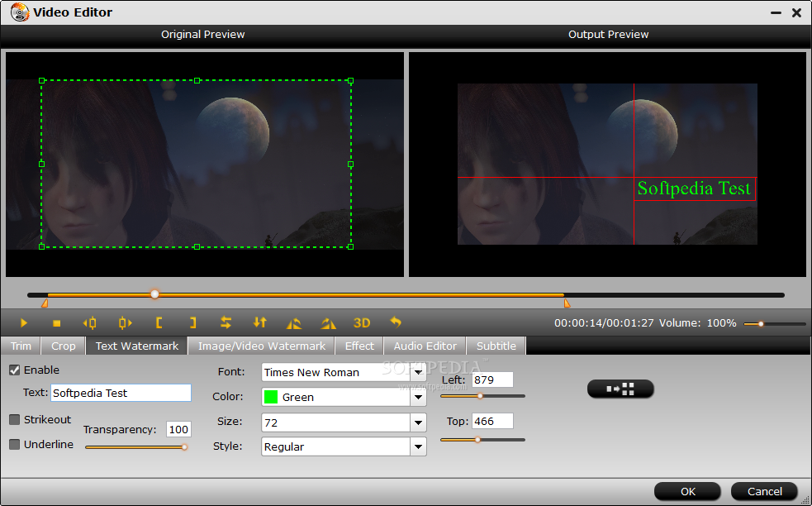Start playback with the Play button
The width and height of the screenshot is (812, 506).
point(24,323)
